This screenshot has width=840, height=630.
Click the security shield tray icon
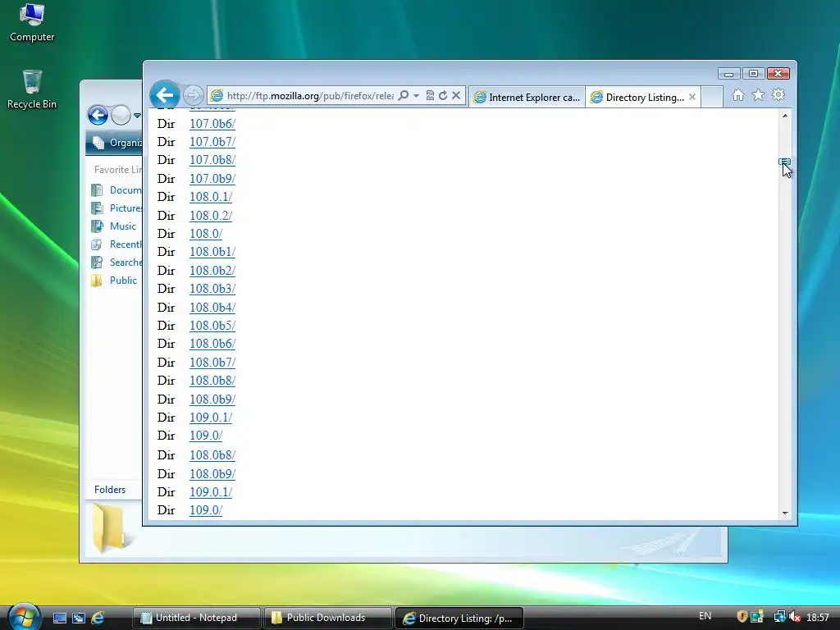pos(742,617)
